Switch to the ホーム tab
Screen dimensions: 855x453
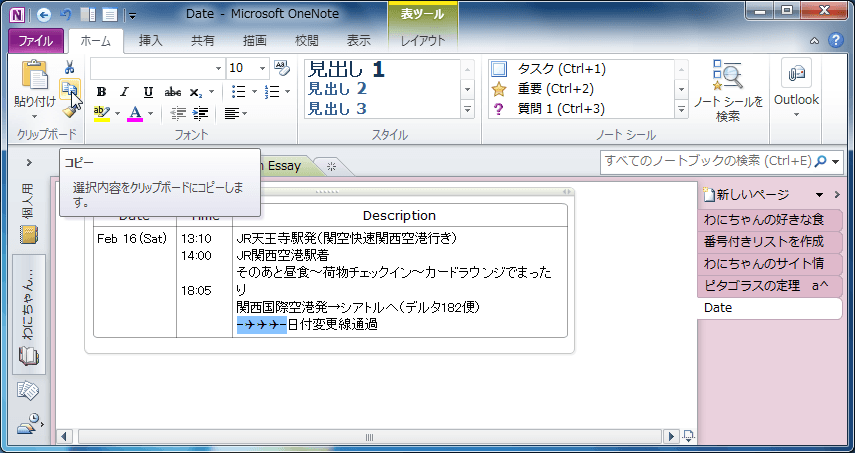pos(95,41)
